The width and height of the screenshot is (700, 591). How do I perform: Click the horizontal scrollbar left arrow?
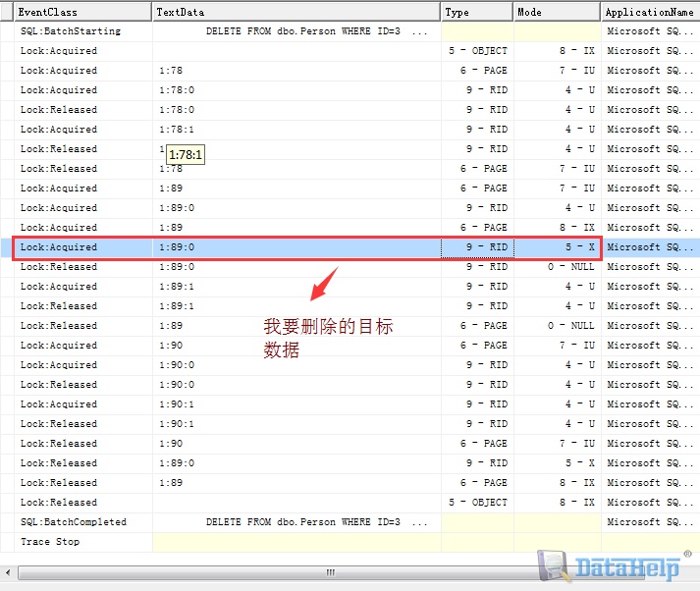click(x=8, y=572)
